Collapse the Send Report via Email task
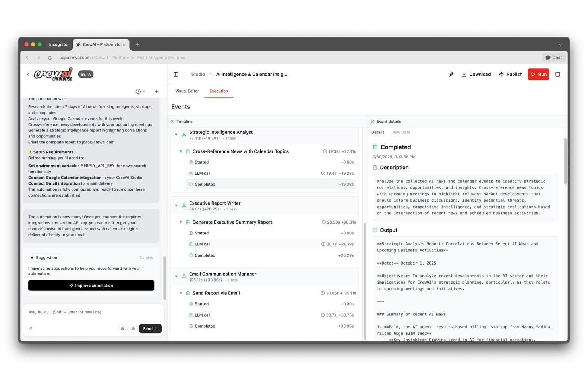The image size is (588, 392). [x=181, y=293]
